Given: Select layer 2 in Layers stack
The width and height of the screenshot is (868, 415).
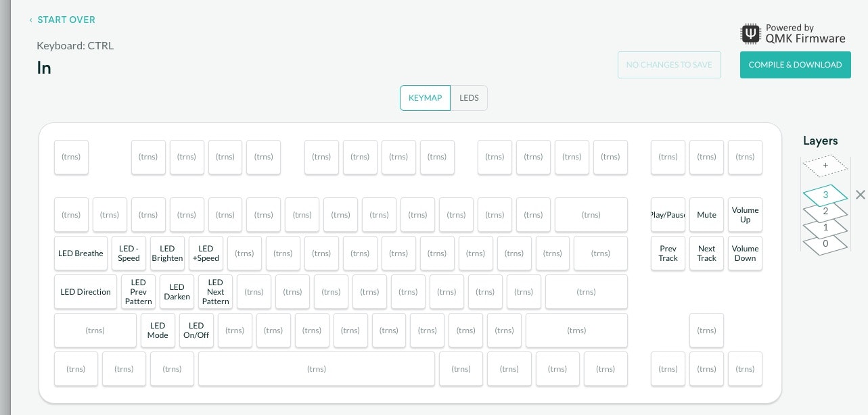Looking at the screenshot, I should (x=825, y=212).
